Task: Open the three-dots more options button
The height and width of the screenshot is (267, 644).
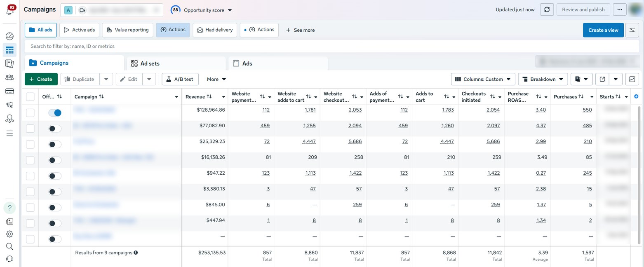Action: [x=620, y=9]
